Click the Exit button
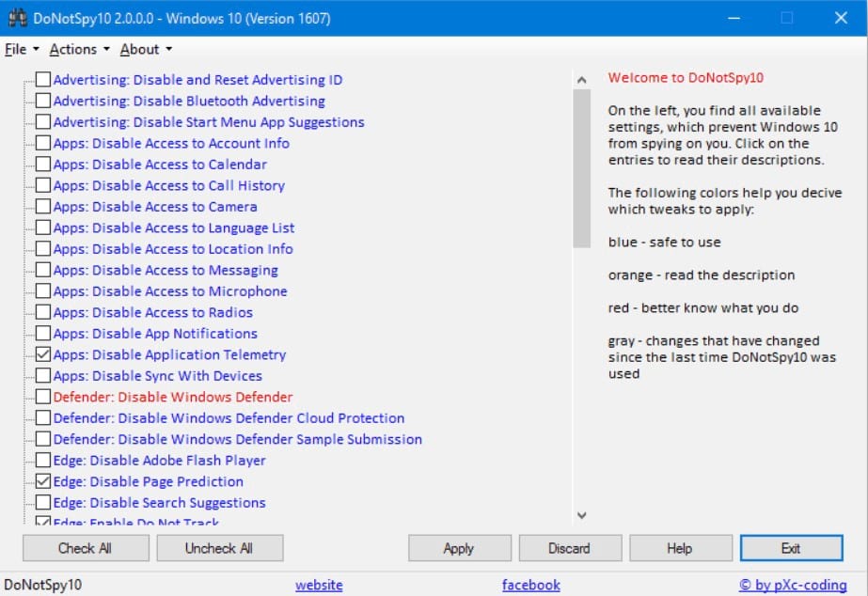Image resolution: width=868 pixels, height=596 pixels. coord(791,548)
